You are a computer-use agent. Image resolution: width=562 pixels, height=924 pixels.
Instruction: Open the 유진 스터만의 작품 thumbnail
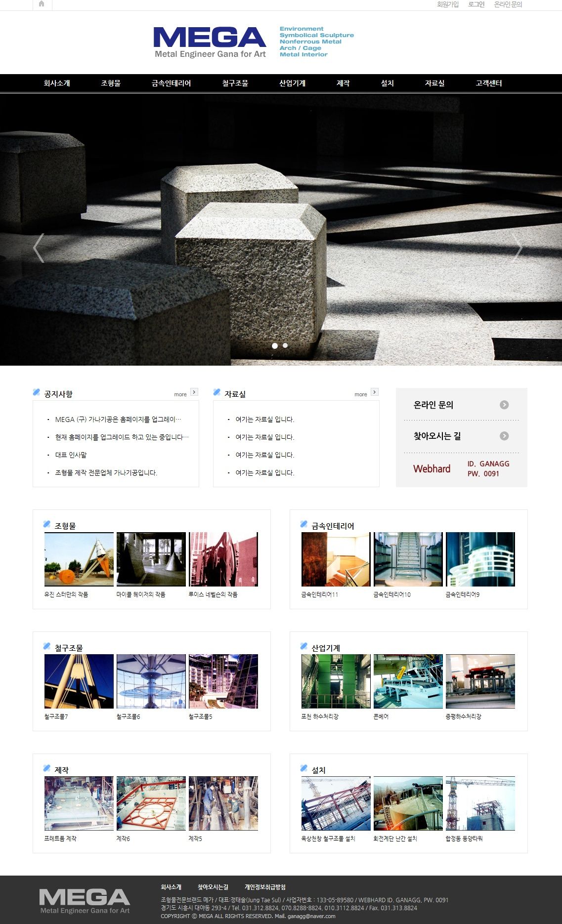[79, 559]
